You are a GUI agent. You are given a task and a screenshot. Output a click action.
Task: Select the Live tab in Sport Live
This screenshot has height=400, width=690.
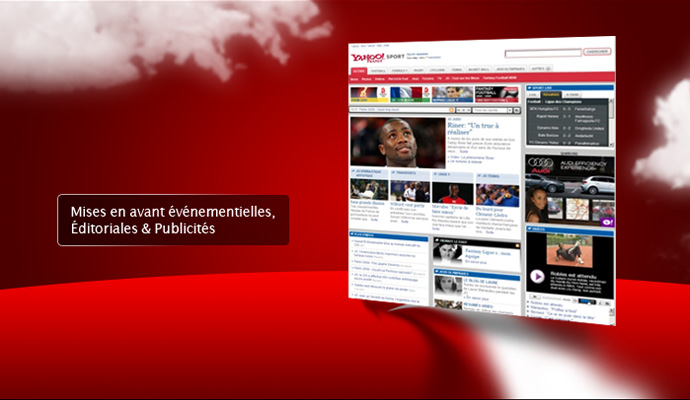[x=532, y=95]
